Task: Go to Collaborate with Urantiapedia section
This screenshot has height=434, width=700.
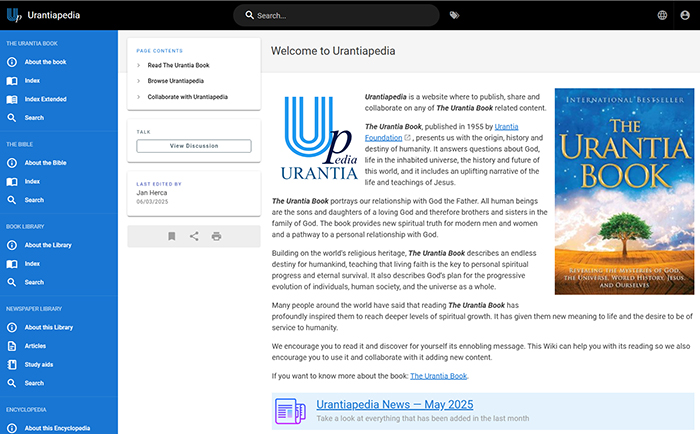Action: click(x=188, y=97)
